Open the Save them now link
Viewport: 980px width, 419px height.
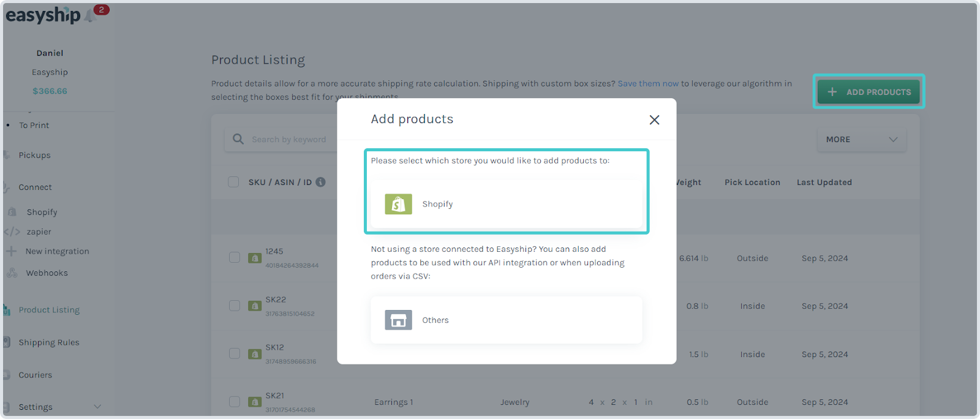pyautogui.click(x=648, y=83)
